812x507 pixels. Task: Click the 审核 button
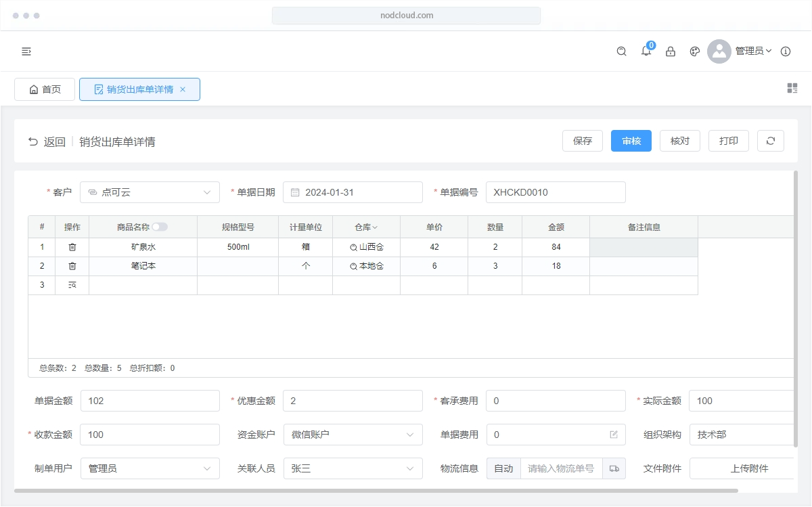point(631,141)
